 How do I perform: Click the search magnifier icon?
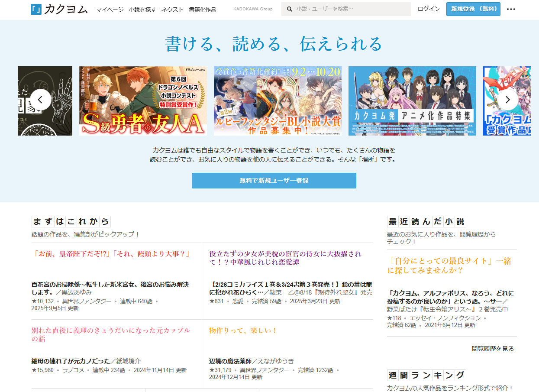tap(290, 9)
